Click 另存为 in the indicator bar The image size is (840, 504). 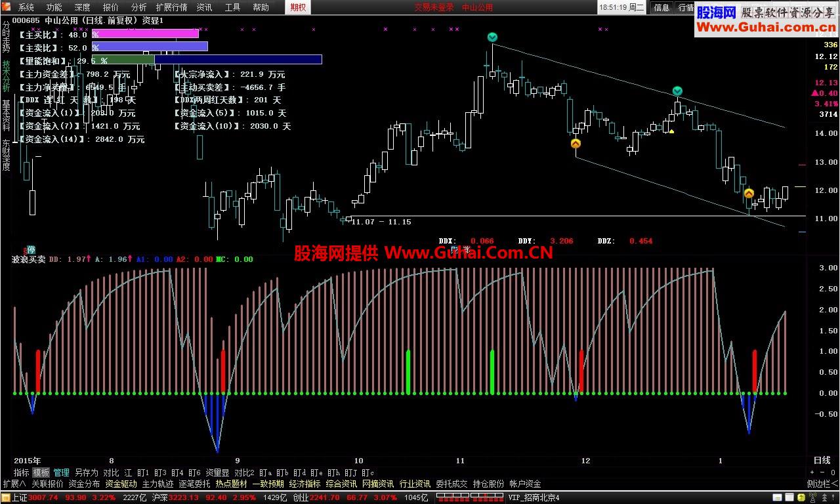(x=86, y=472)
